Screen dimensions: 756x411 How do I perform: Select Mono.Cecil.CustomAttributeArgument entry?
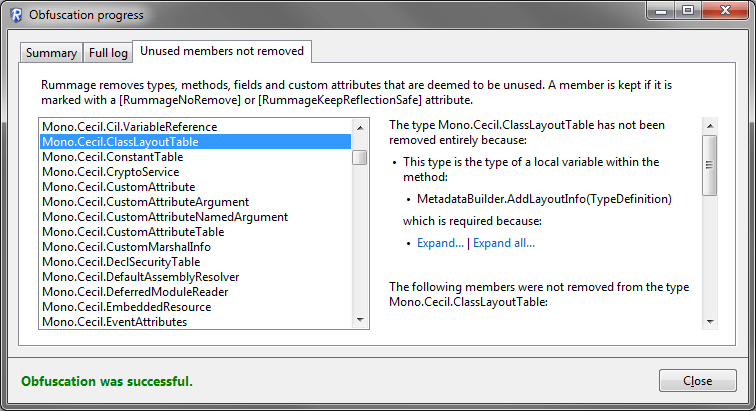coord(195,202)
